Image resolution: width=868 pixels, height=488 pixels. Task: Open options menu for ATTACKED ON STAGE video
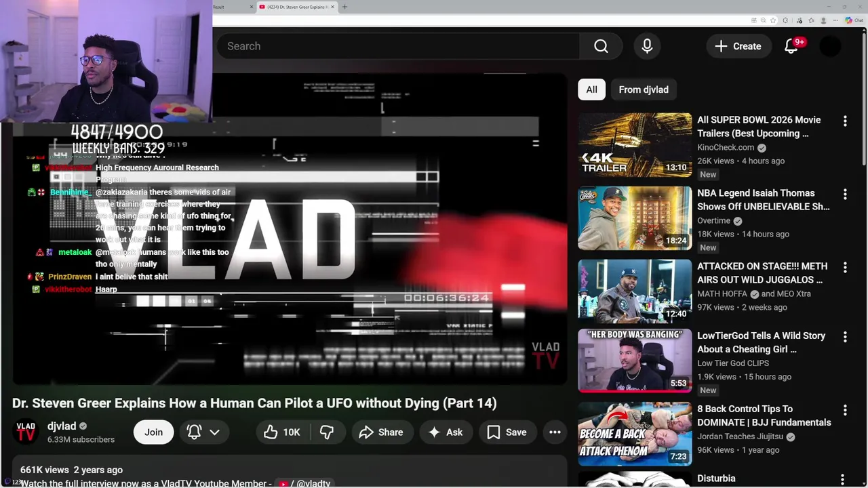click(845, 268)
